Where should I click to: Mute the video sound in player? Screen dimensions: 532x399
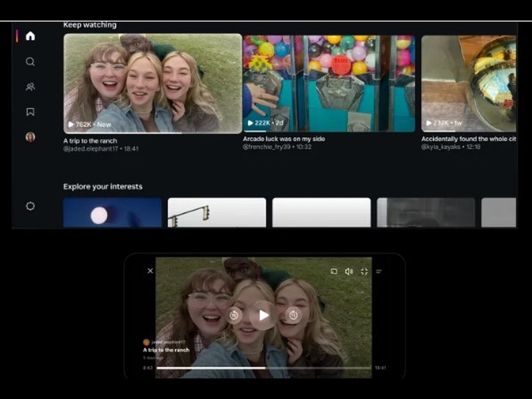pos(348,271)
